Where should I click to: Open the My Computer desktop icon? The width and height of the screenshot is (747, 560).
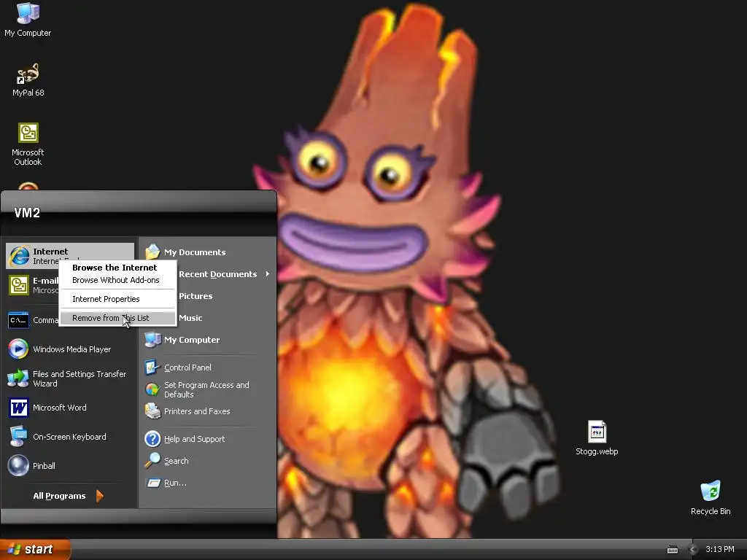pos(28,20)
